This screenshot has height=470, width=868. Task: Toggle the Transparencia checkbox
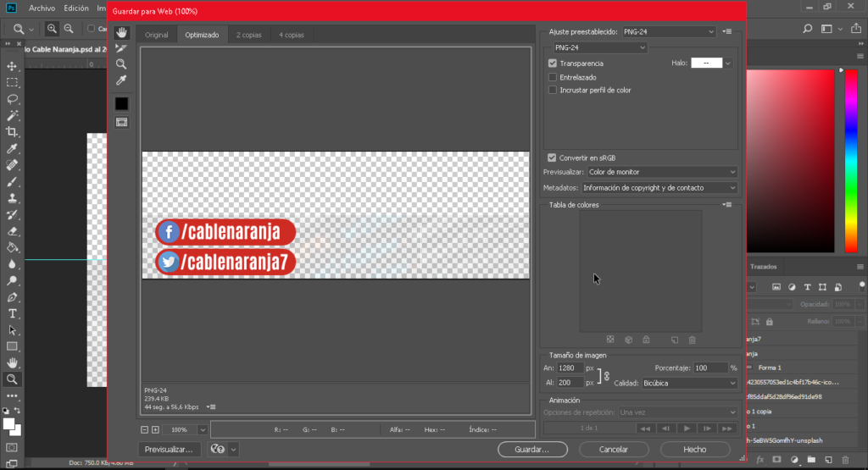553,63
